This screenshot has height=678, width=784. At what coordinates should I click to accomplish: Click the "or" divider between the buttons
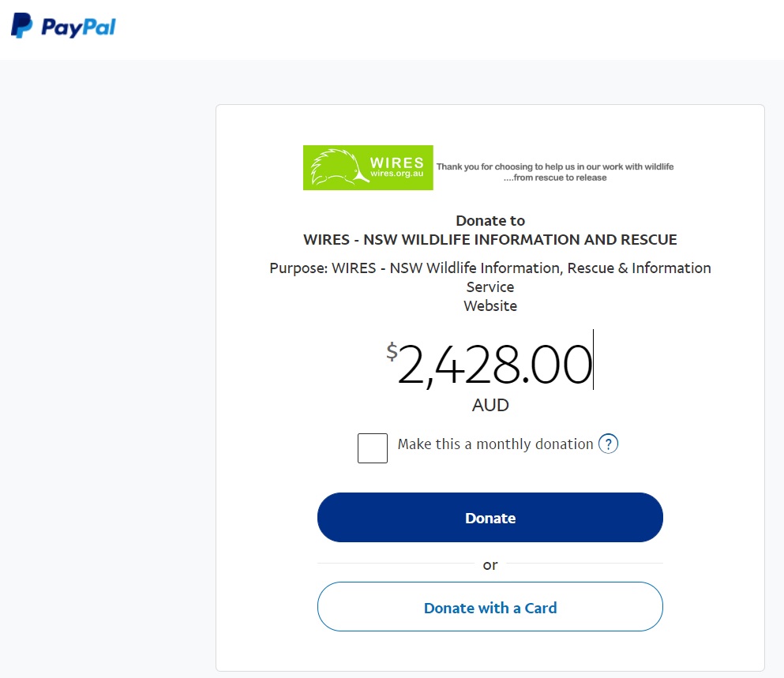490,565
